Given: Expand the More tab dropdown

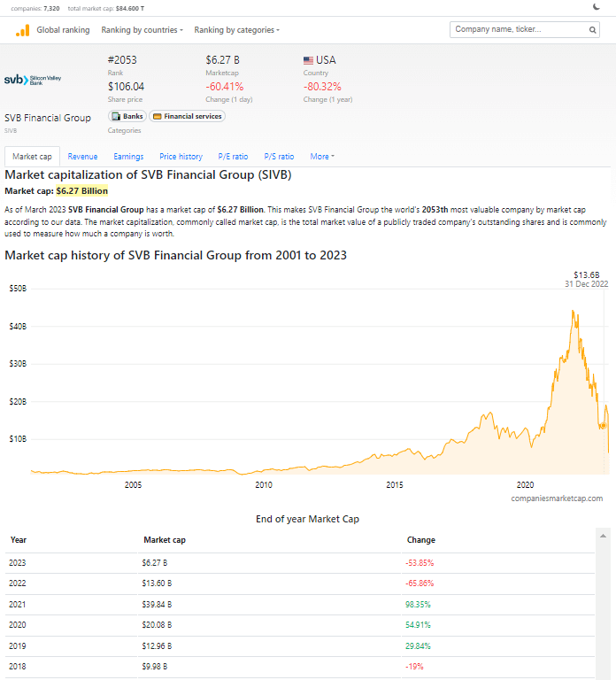Looking at the screenshot, I should pyautogui.click(x=322, y=157).
